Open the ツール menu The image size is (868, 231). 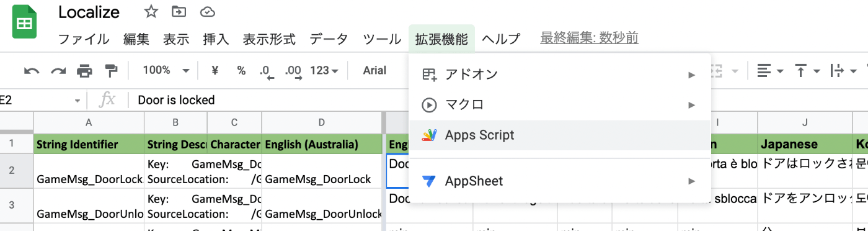pos(382,39)
